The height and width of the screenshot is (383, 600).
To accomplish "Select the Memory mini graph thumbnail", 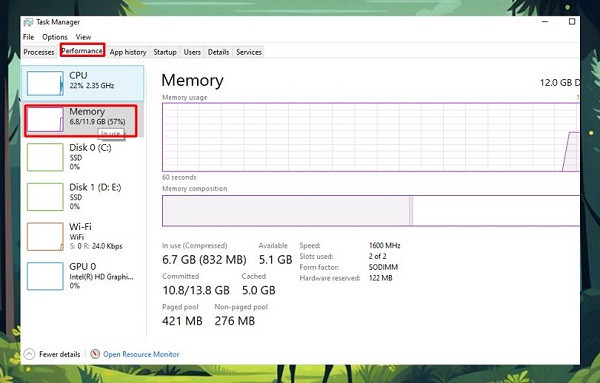I will coord(45,120).
